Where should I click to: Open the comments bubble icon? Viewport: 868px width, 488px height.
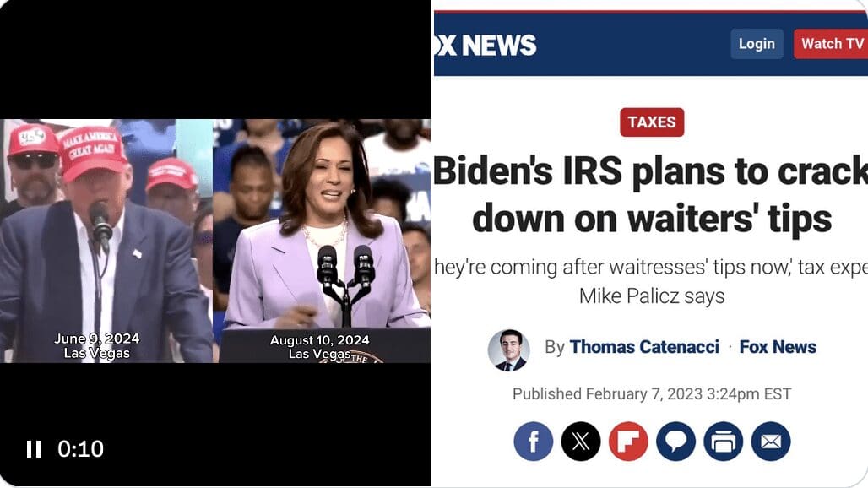click(676, 442)
